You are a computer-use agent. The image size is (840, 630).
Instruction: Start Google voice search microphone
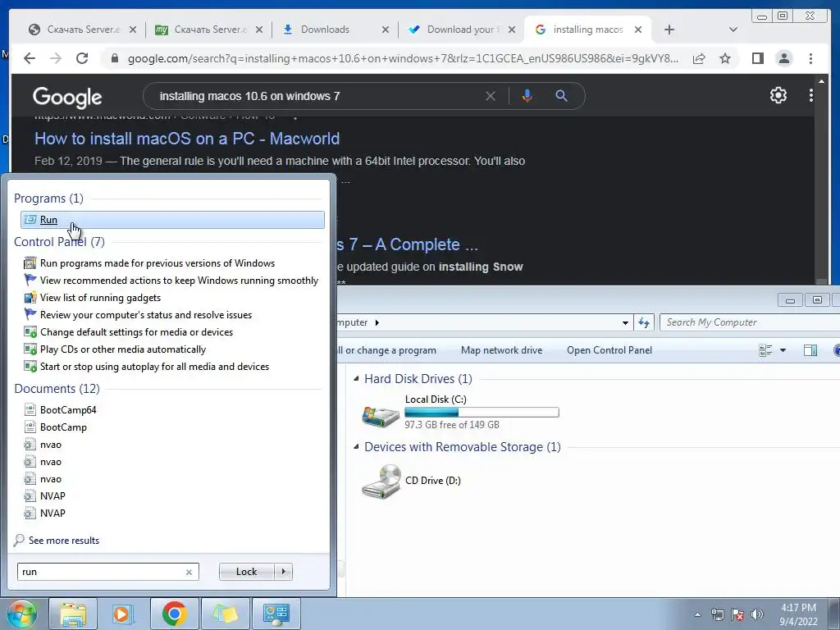pyautogui.click(x=527, y=96)
